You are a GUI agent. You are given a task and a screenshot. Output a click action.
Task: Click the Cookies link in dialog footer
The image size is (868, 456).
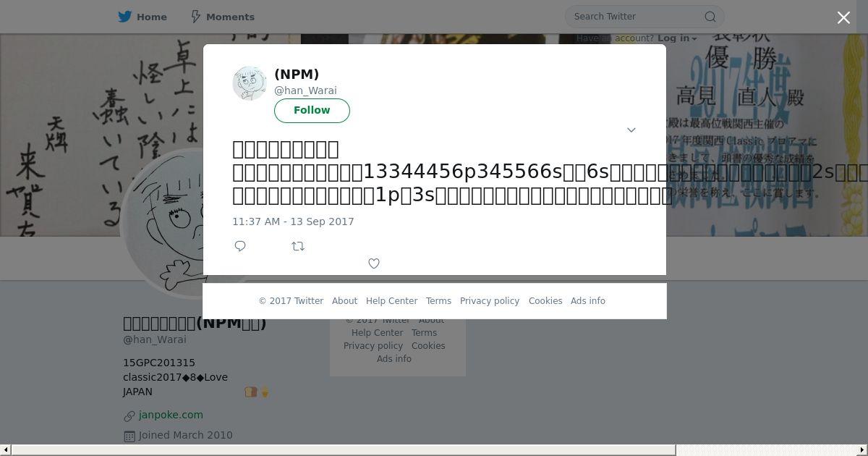545,301
